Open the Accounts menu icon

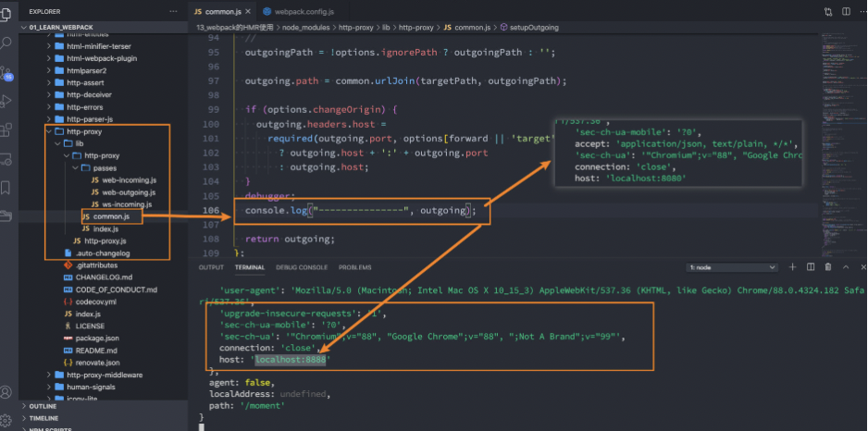click(x=6, y=392)
